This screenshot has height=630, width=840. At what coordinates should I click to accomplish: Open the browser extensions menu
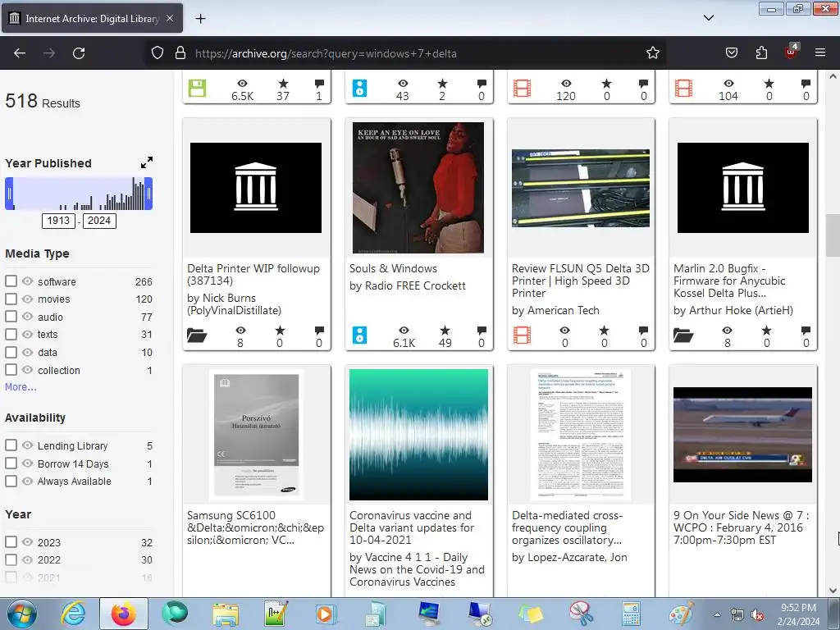[761, 53]
